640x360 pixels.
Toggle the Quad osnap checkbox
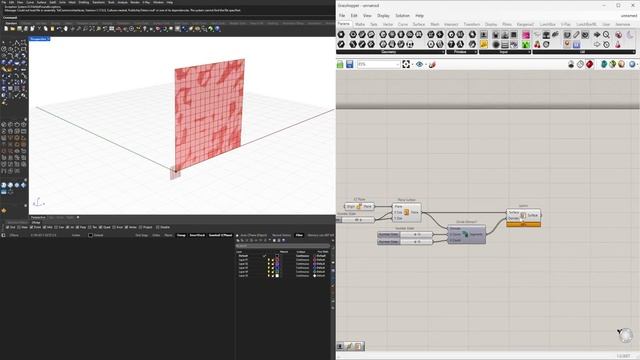[x=101, y=227]
